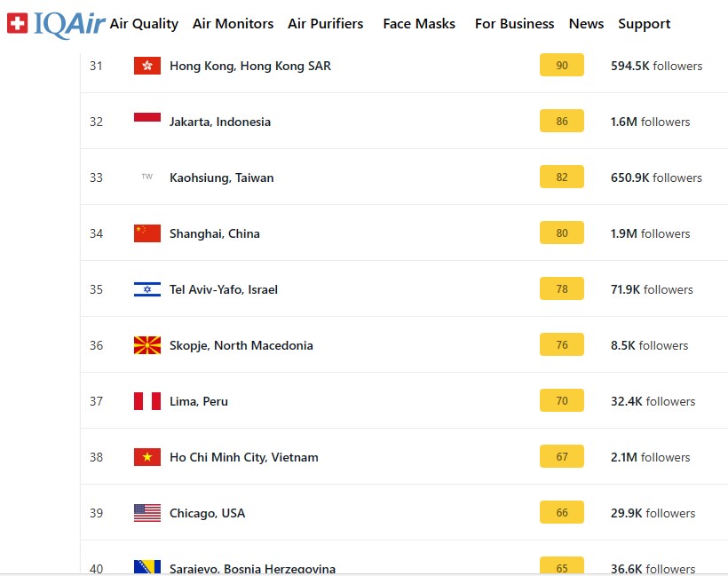Go to the Face Masks section
This screenshot has width=728, height=576.
coord(419,24)
